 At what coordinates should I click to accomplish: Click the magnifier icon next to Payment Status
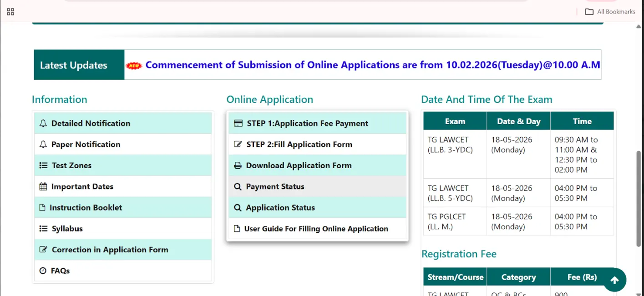click(x=238, y=186)
